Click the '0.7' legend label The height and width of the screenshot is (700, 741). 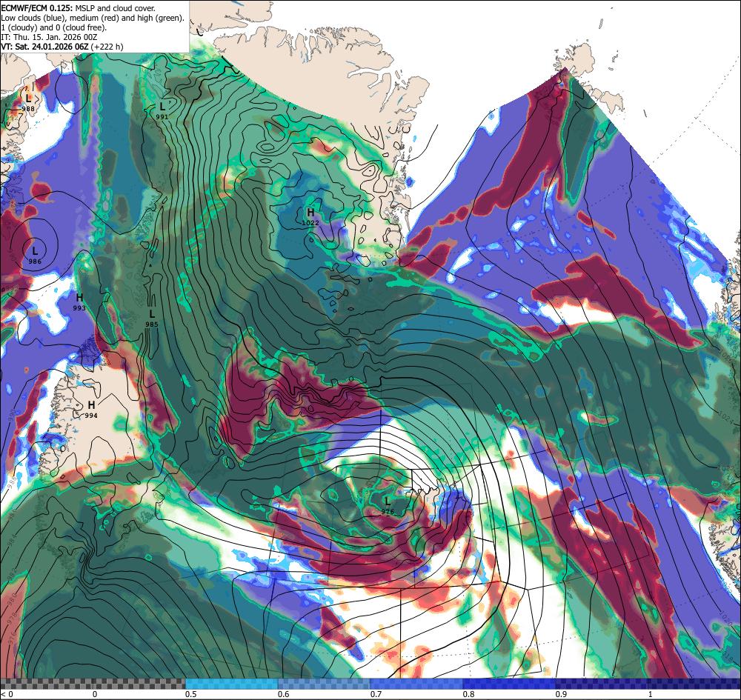[376, 694]
